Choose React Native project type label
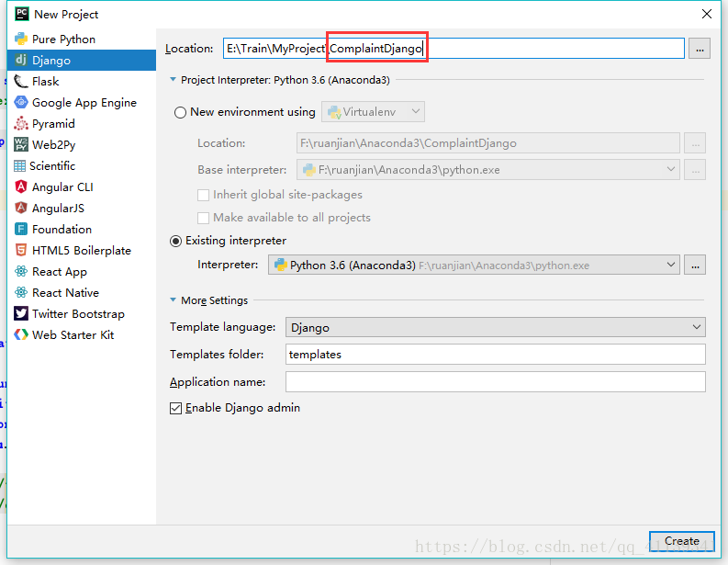 click(x=65, y=293)
